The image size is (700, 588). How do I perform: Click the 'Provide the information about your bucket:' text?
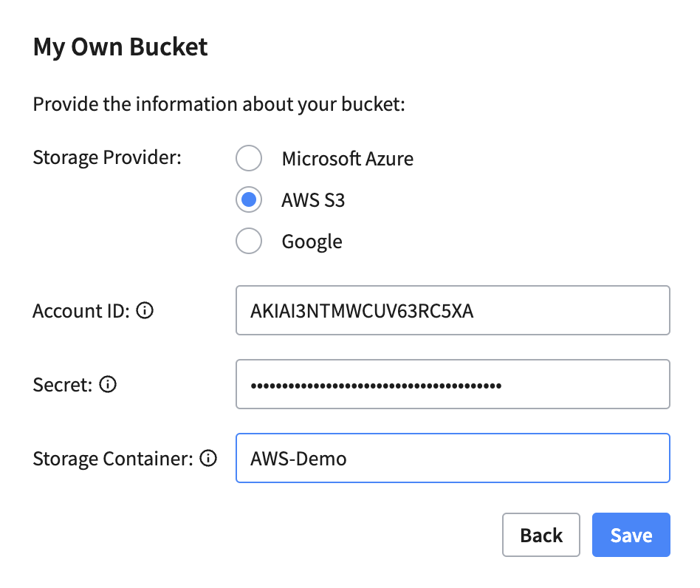(x=219, y=104)
